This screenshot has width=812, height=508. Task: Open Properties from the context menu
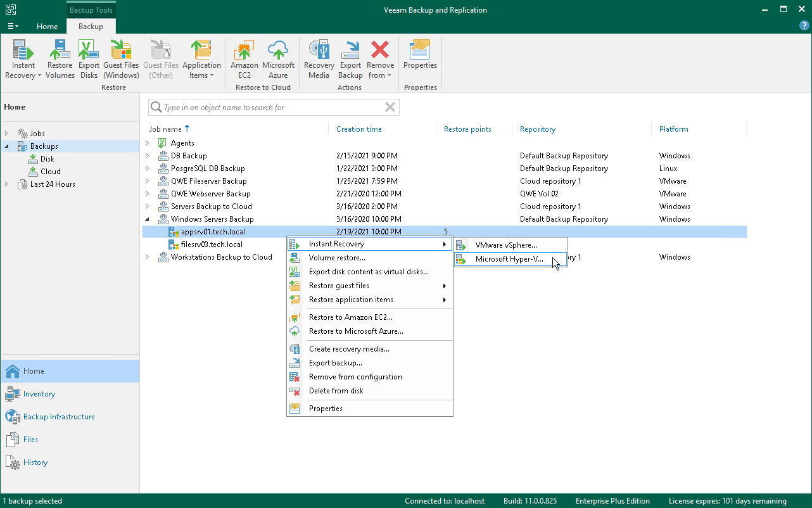[x=370, y=409]
